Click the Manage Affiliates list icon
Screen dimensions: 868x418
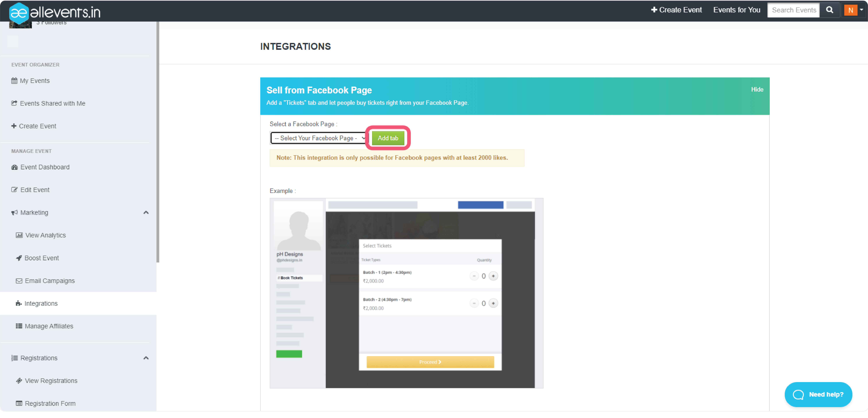coord(19,326)
